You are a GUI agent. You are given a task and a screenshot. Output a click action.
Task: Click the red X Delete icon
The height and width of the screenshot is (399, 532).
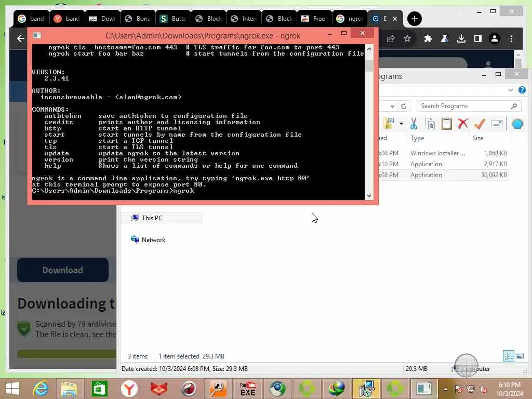tap(463, 124)
